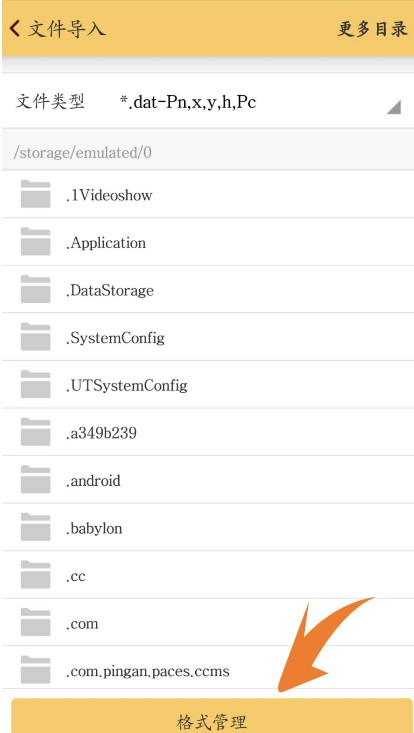Tap the .SystemConfig folder icon
Viewport: 414px width, 733px height.
click(36, 337)
